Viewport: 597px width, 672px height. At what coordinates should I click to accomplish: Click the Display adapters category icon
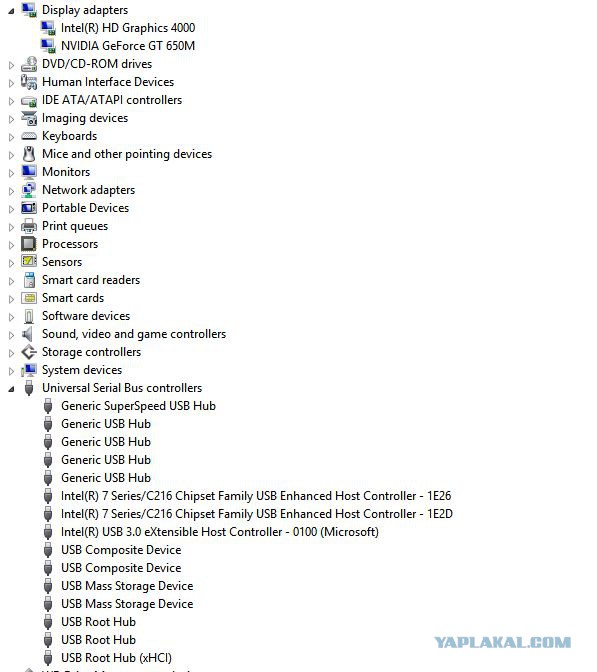pyautogui.click(x=29, y=10)
